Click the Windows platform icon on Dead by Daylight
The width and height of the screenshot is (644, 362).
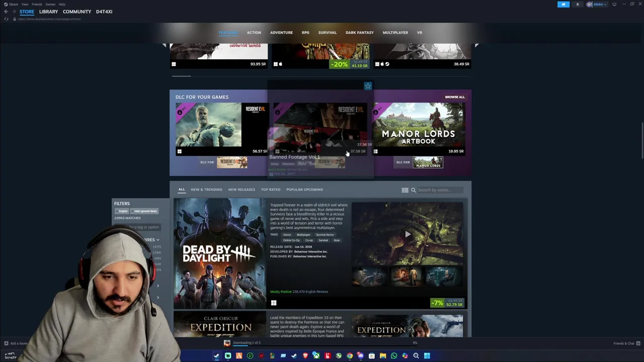274,303
